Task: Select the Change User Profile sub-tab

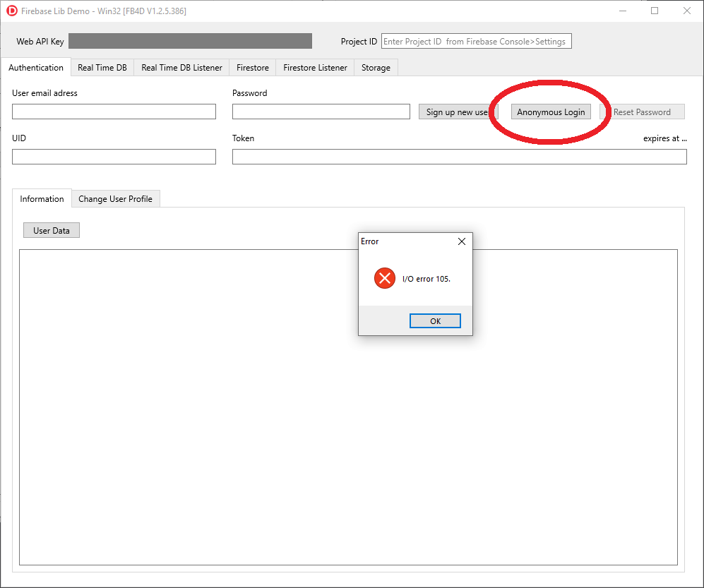Action: pyautogui.click(x=115, y=198)
